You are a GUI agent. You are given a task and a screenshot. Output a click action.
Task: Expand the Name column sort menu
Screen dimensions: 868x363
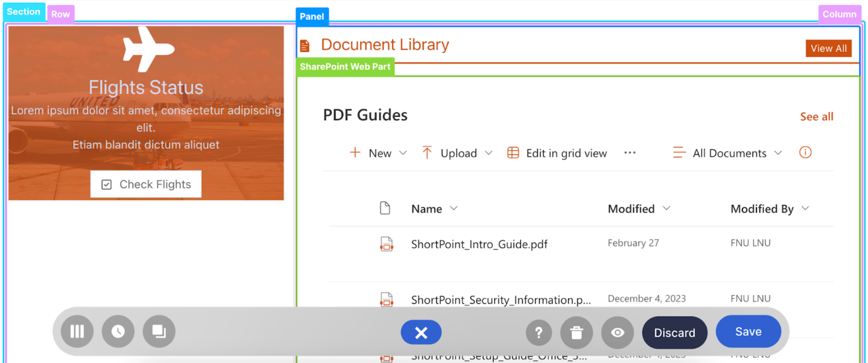pyautogui.click(x=454, y=208)
